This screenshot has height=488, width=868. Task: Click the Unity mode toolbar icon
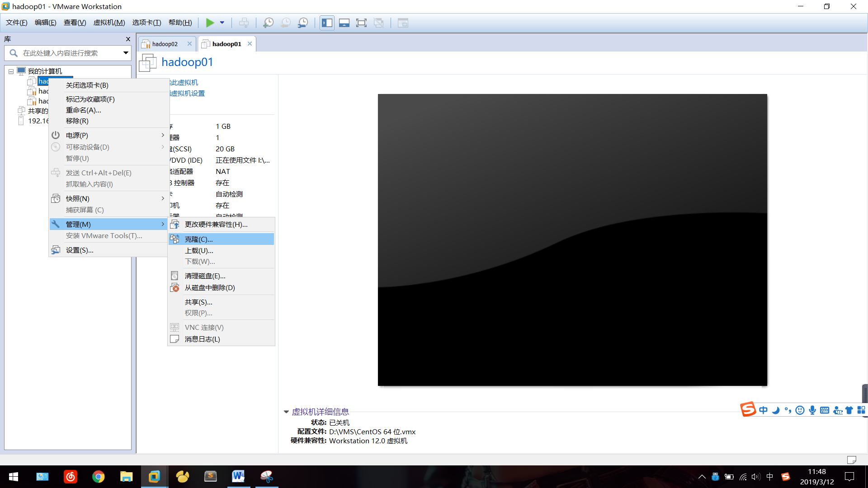click(x=379, y=23)
